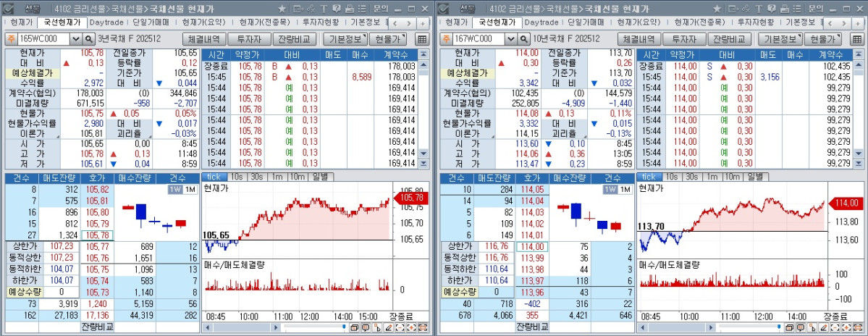
Task: Click 투자자 button in right window
Action: coord(685,39)
